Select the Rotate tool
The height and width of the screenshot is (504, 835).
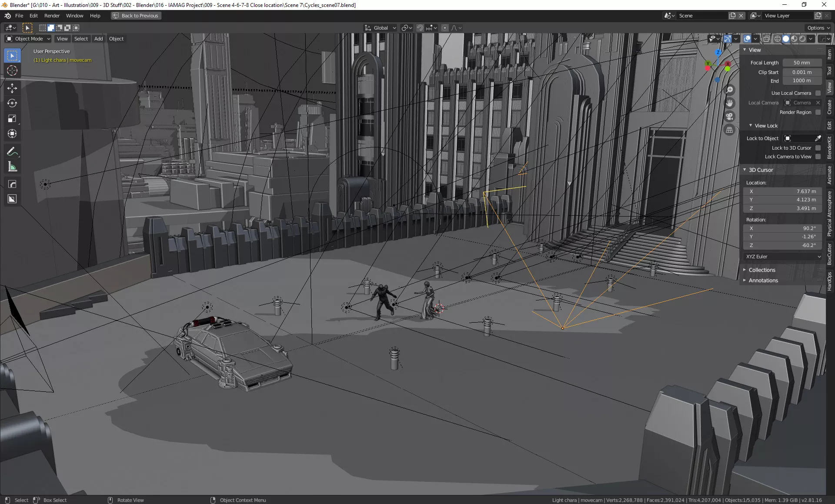(x=12, y=103)
